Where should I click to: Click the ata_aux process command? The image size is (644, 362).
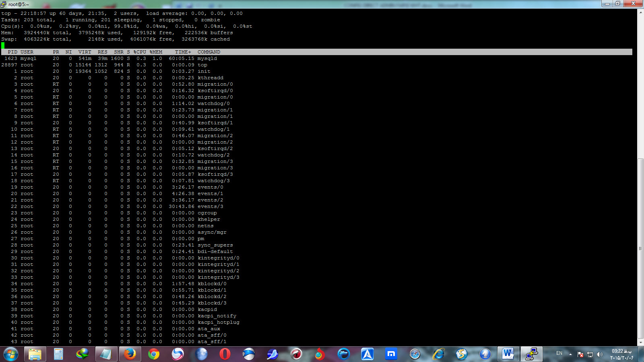tap(209, 329)
